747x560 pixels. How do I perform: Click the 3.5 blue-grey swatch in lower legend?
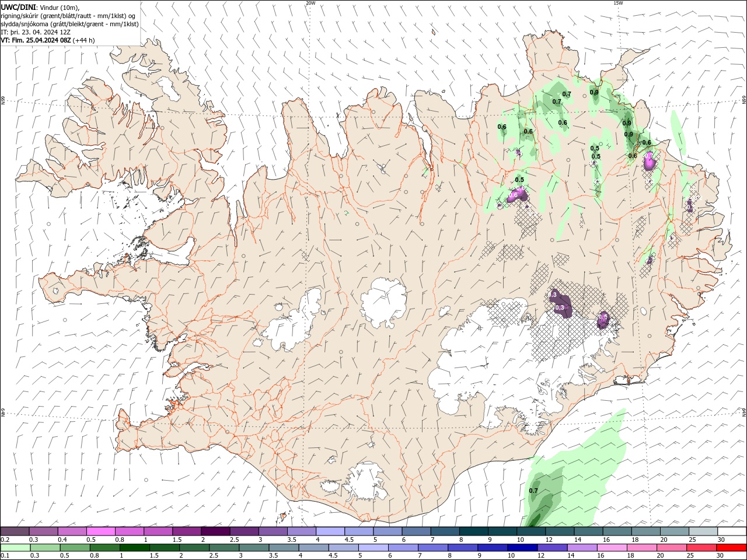pyautogui.click(x=284, y=548)
